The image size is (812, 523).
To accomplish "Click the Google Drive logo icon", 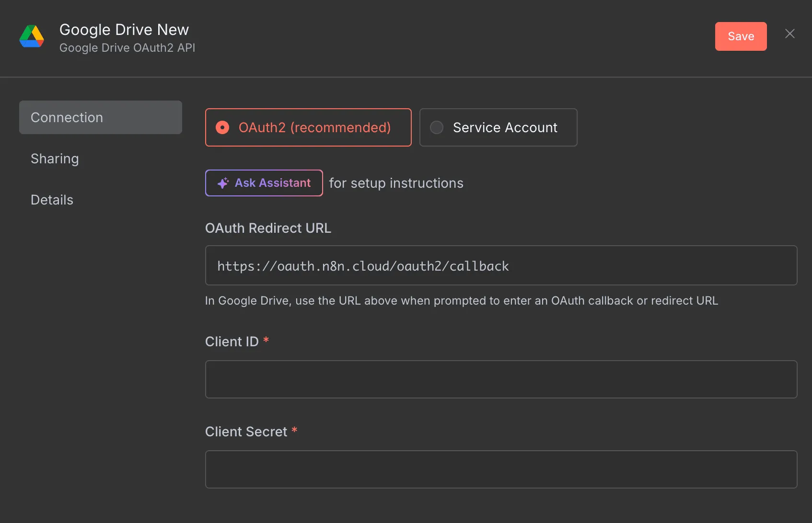I will [32, 36].
